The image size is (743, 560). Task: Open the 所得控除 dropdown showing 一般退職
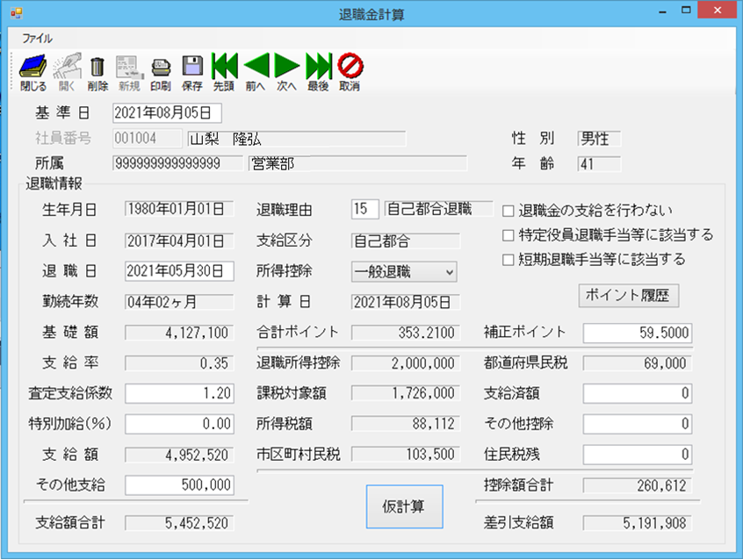point(404,272)
